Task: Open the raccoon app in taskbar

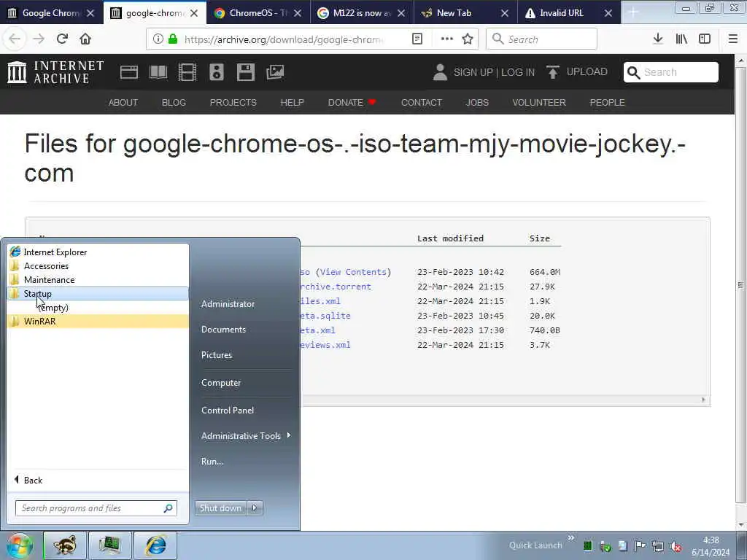Action: 65,545
